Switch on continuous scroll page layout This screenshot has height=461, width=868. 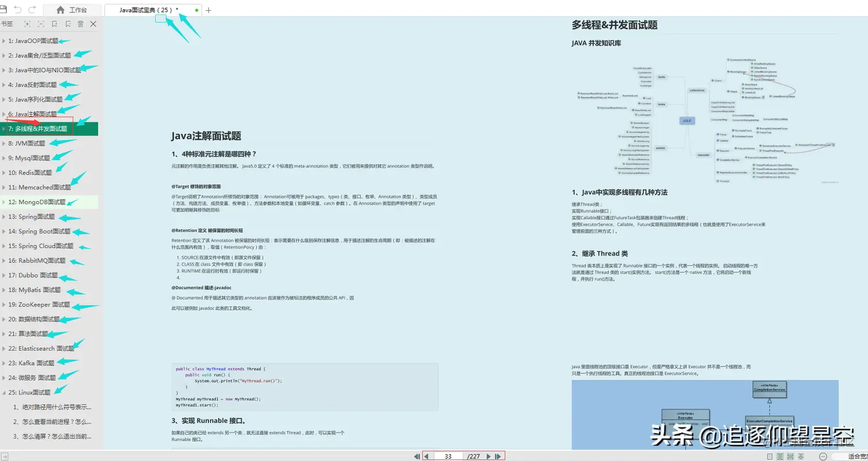790,456
